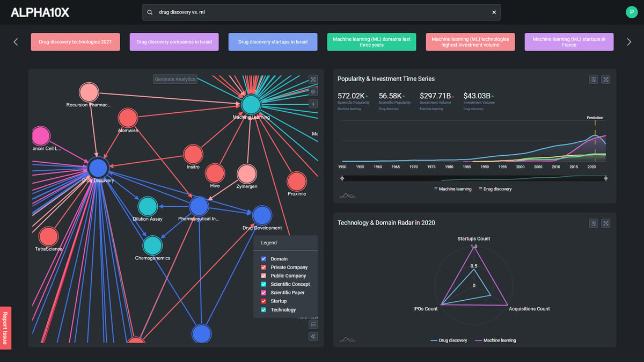Toggle the Startup legend checkbox
The height and width of the screenshot is (362, 644).
click(x=264, y=301)
